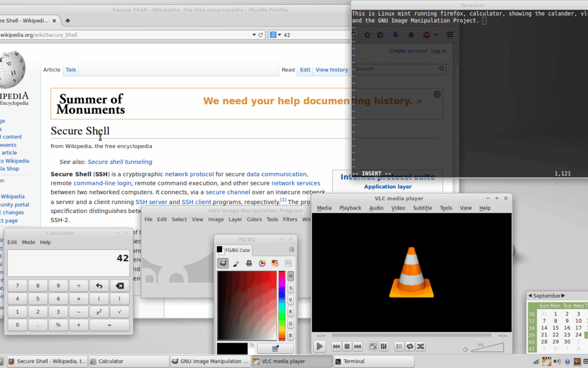The height and width of the screenshot is (368, 588).
Task: Click the x squared Calculator key
Action: click(x=99, y=312)
